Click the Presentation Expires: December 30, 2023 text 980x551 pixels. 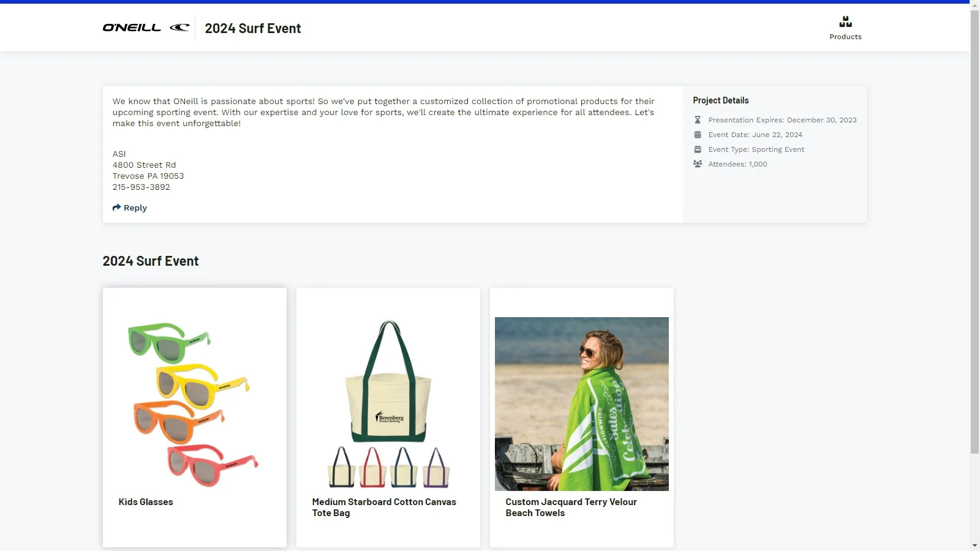(x=782, y=120)
